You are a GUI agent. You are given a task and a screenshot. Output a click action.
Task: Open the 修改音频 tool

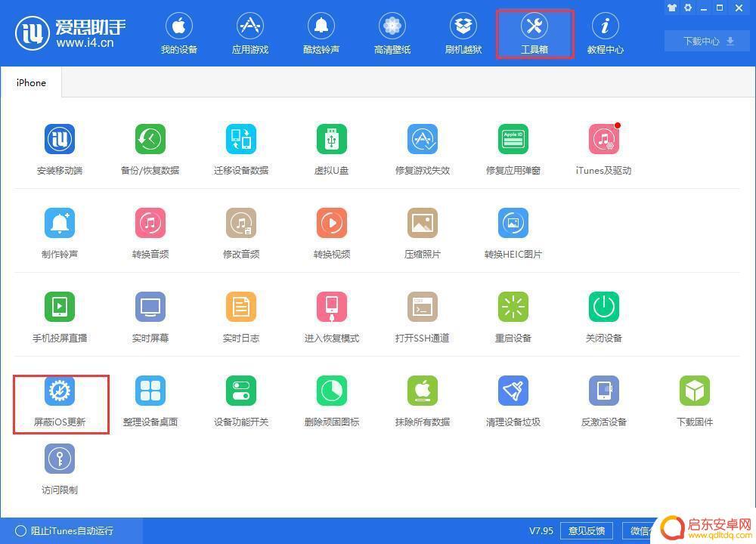click(x=241, y=223)
